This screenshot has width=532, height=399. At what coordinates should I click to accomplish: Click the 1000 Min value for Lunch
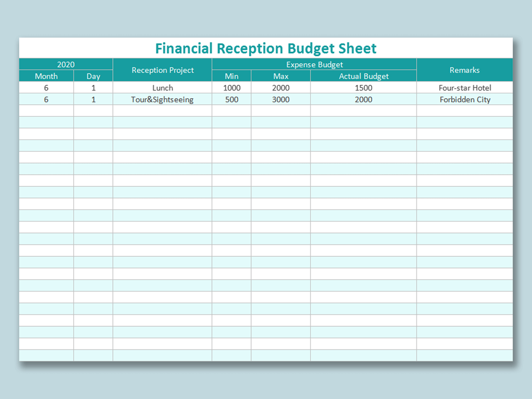(231, 88)
